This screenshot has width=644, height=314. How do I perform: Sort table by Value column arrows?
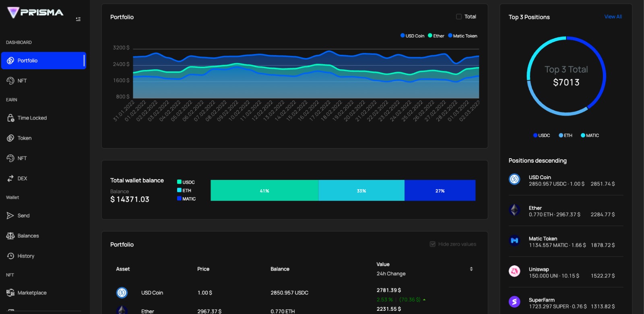pyautogui.click(x=471, y=269)
